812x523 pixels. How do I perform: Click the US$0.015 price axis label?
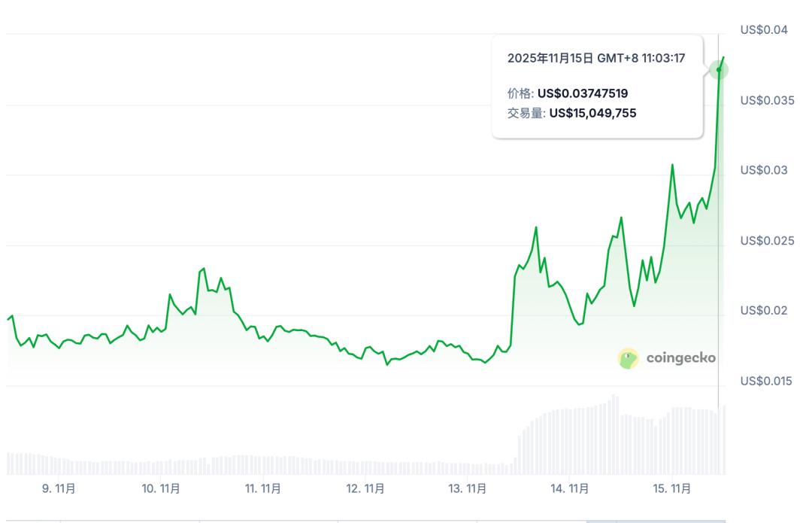[767, 381]
